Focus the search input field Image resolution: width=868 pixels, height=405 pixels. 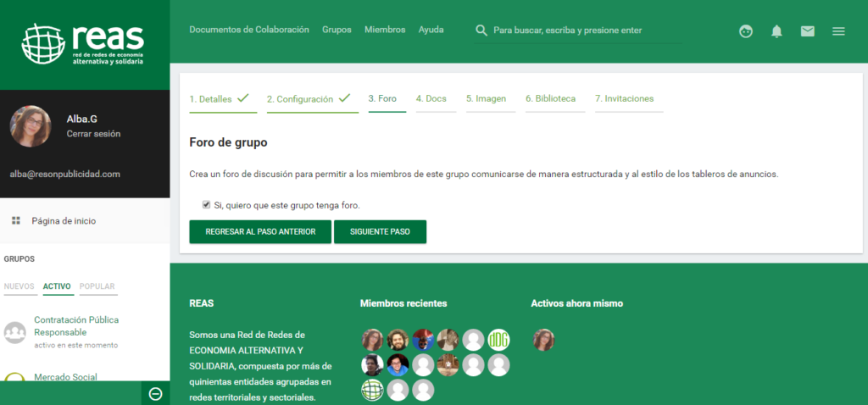585,31
